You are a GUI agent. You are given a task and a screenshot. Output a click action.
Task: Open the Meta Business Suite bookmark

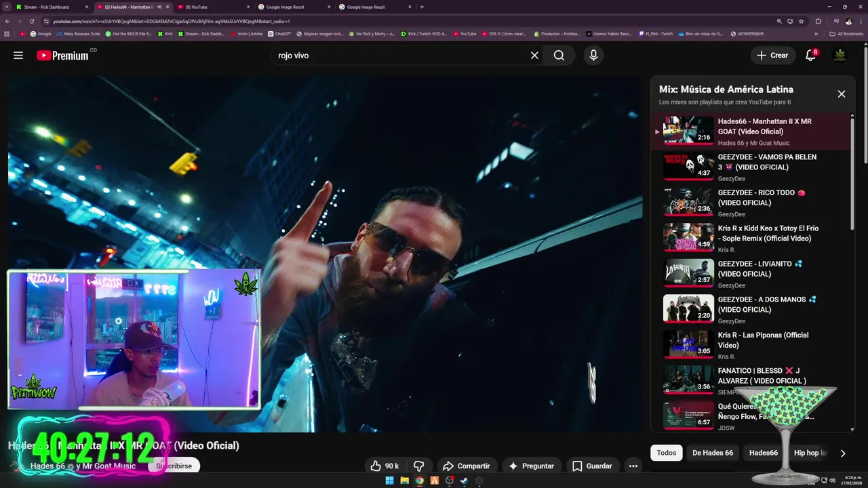(x=78, y=33)
